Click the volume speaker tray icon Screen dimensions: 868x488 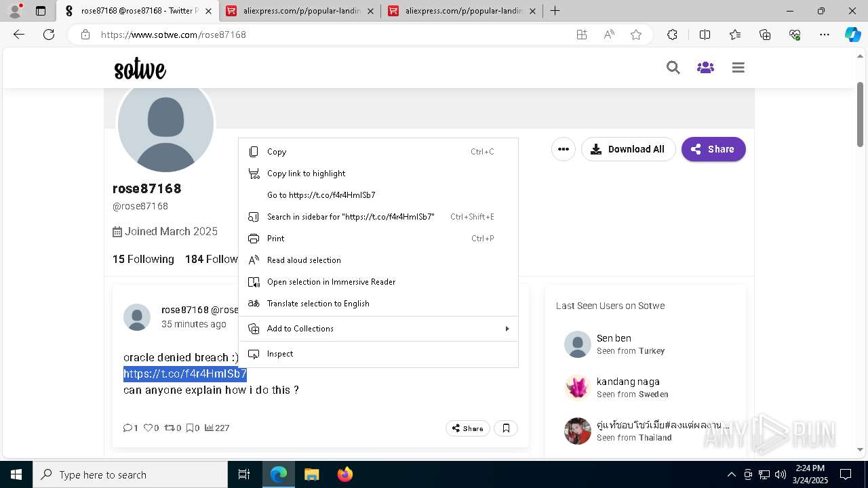click(x=781, y=474)
